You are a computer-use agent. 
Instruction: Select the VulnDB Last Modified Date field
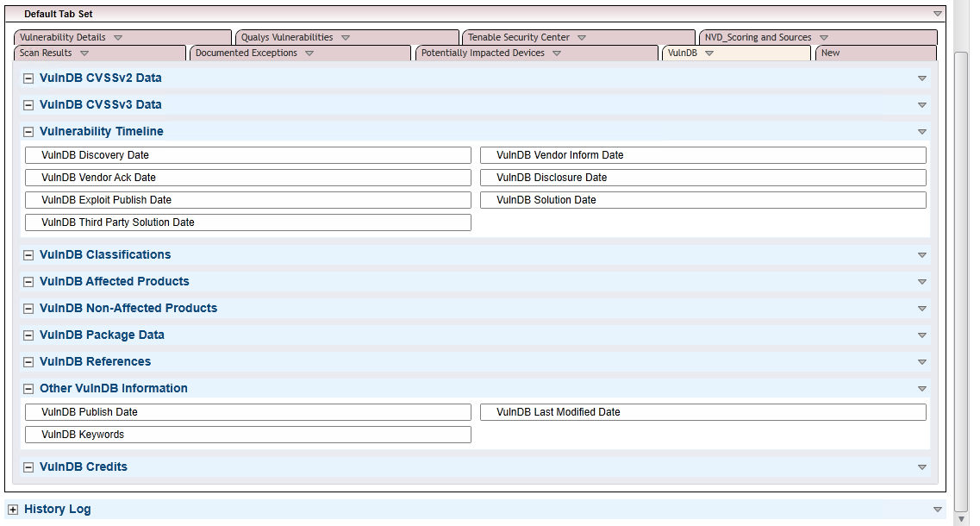coord(703,412)
